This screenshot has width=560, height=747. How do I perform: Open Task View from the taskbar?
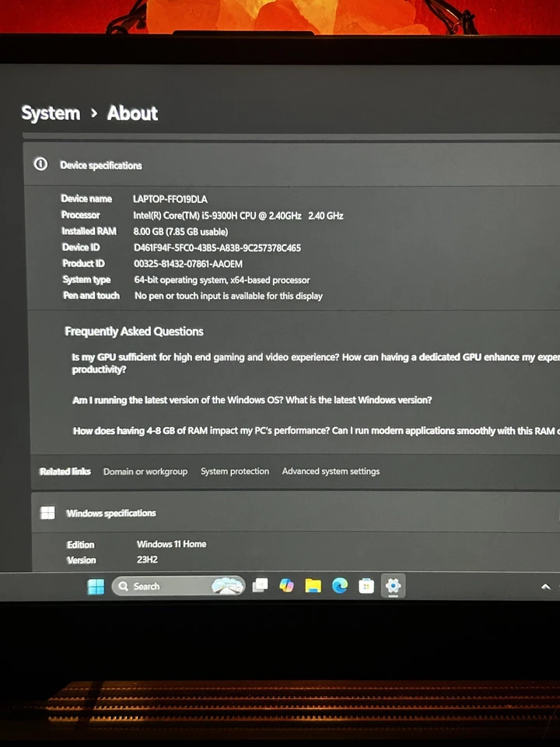pos(260,585)
